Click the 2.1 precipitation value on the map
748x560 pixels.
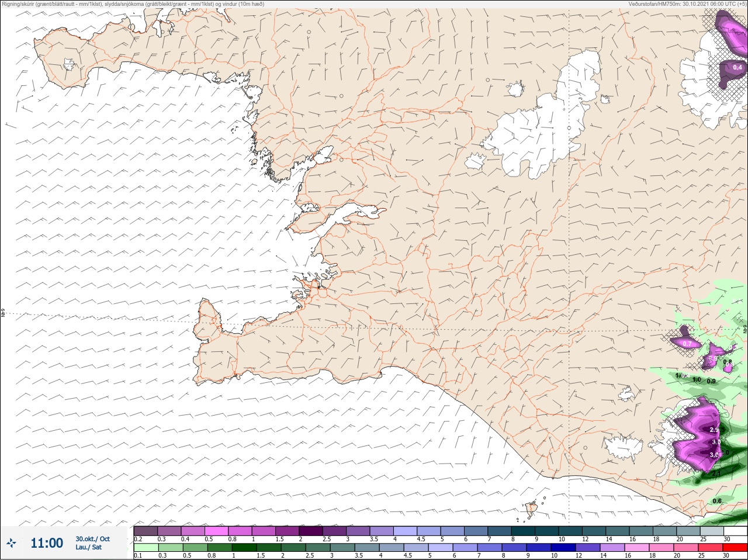point(716,473)
